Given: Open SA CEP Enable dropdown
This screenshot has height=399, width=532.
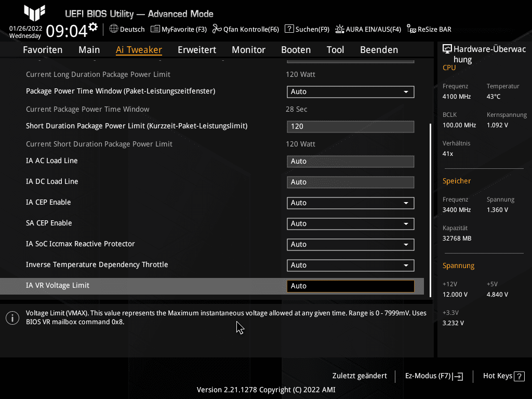Looking at the screenshot, I should click(x=351, y=223).
